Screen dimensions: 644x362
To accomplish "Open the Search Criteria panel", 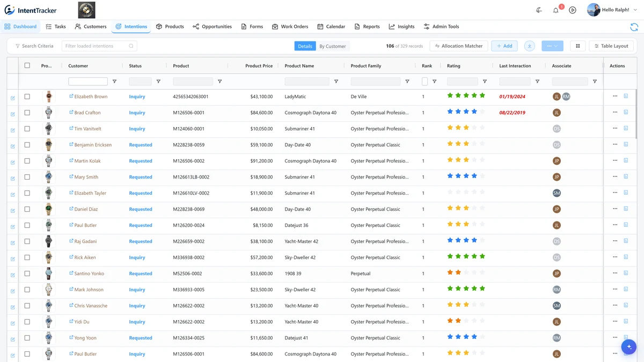I will click(34, 46).
